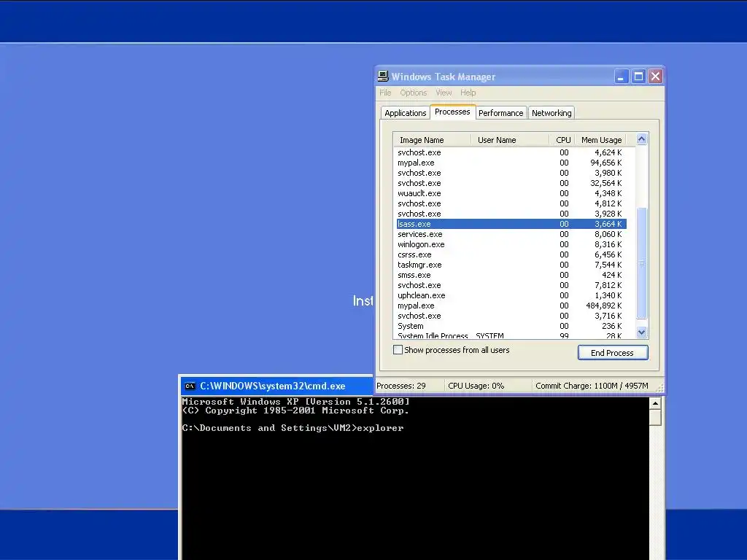Open the View menu in Task Manager
This screenshot has height=560, width=747.
click(x=444, y=93)
